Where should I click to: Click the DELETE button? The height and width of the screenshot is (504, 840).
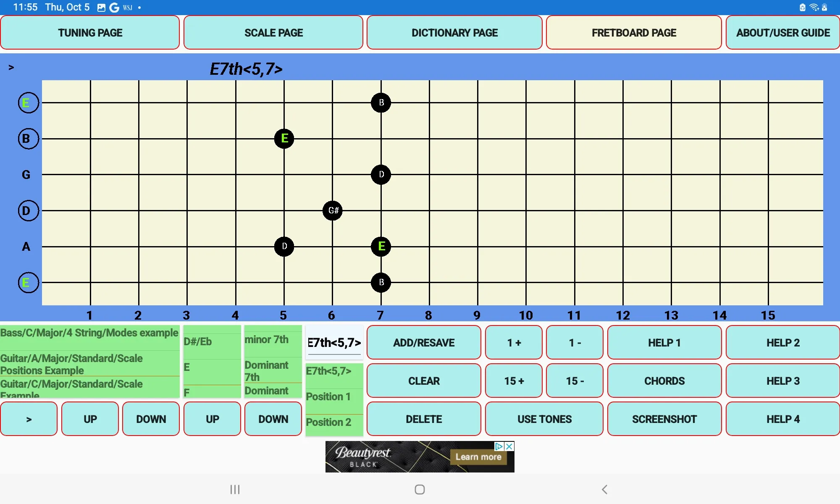[x=424, y=419]
